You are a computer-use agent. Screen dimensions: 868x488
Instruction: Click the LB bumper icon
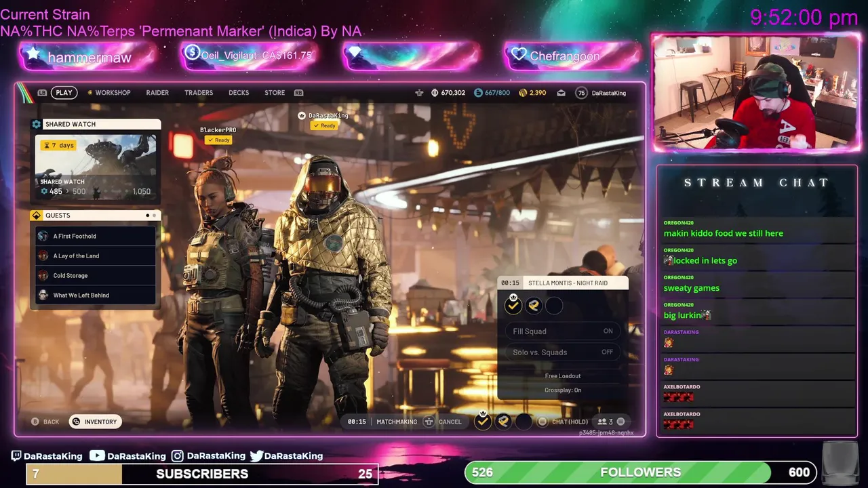pos(42,93)
